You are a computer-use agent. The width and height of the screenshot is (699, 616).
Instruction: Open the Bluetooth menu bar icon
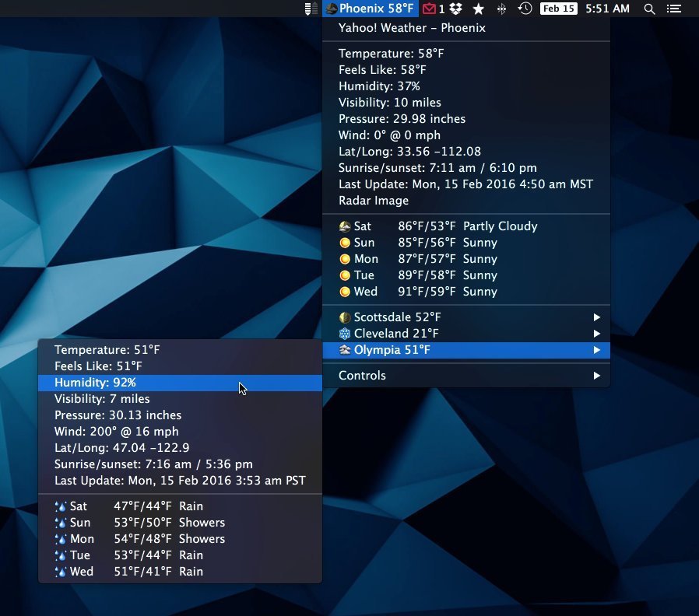coord(501,9)
